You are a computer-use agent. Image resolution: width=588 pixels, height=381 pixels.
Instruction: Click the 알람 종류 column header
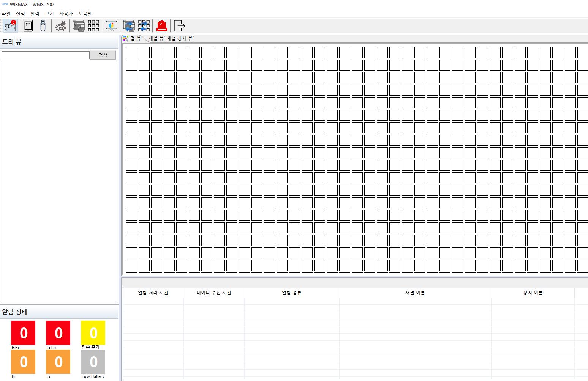pyautogui.click(x=292, y=293)
